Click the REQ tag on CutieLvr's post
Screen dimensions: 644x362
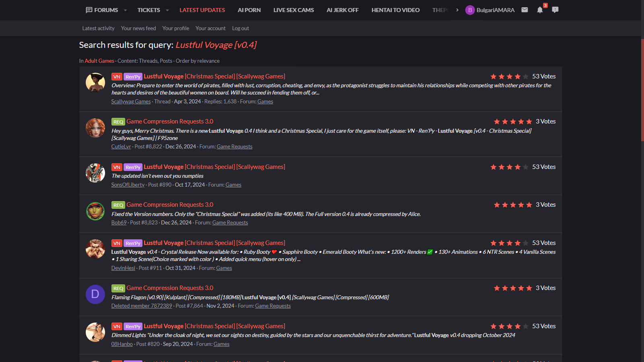pos(118,122)
